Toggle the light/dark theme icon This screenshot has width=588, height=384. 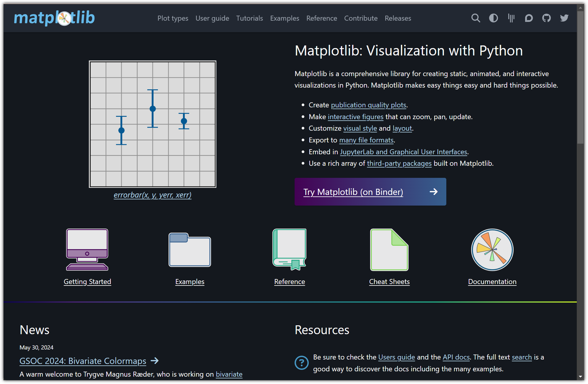click(493, 18)
